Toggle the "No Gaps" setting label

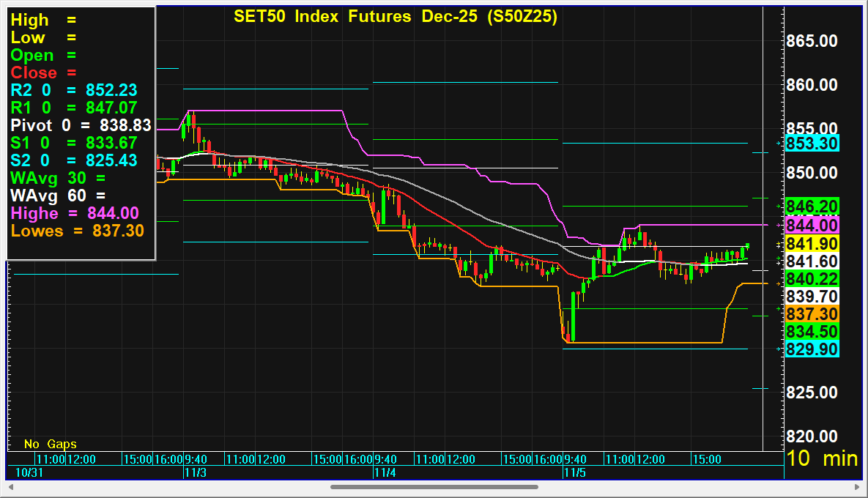pyautogui.click(x=50, y=444)
